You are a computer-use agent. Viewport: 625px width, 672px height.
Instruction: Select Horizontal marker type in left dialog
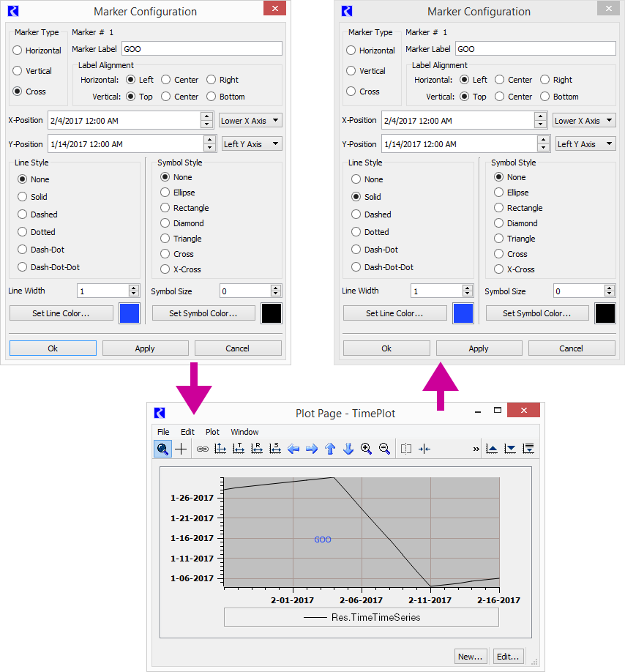pos(37,51)
